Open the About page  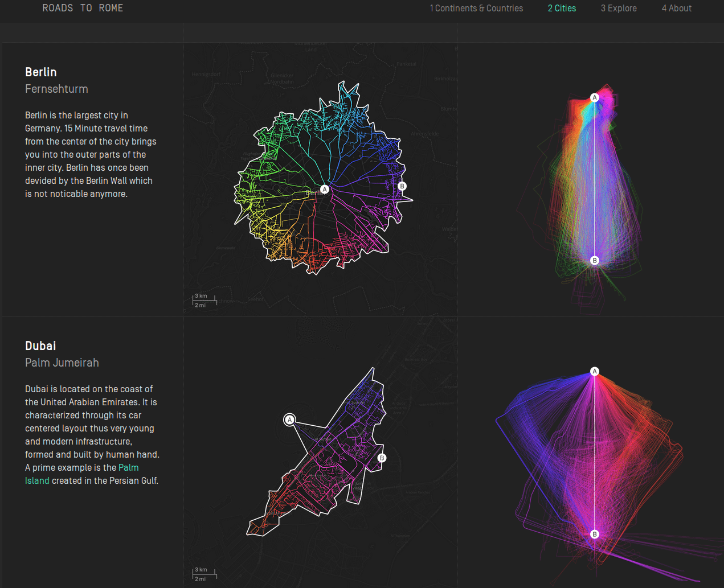pos(676,9)
